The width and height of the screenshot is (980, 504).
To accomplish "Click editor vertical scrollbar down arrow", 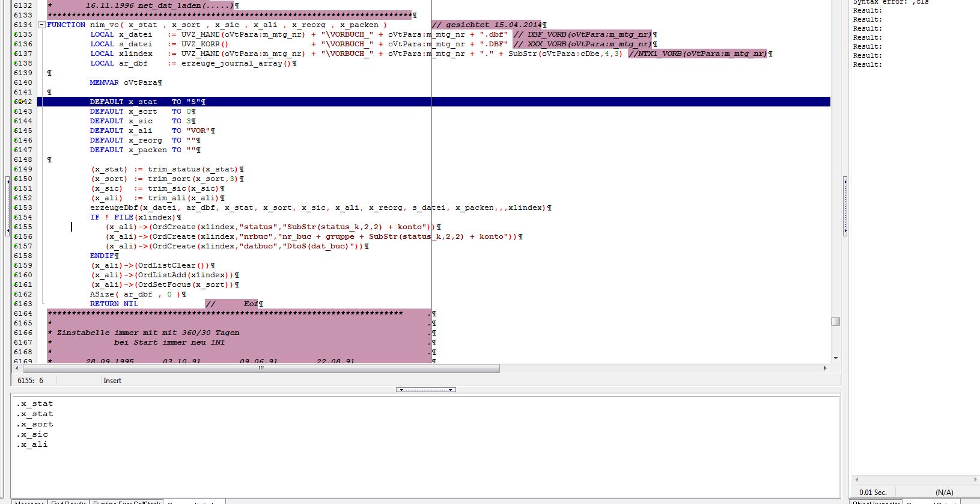I will (835, 358).
